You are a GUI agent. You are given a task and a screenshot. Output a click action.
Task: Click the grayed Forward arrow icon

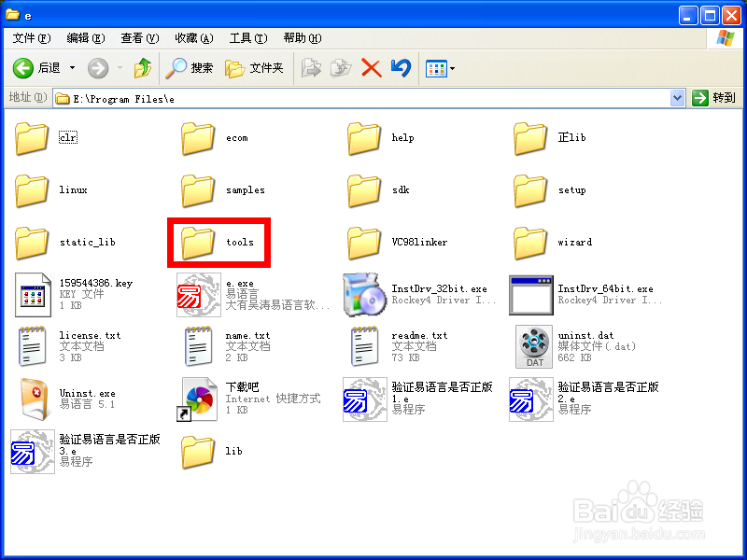tap(98, 68)
